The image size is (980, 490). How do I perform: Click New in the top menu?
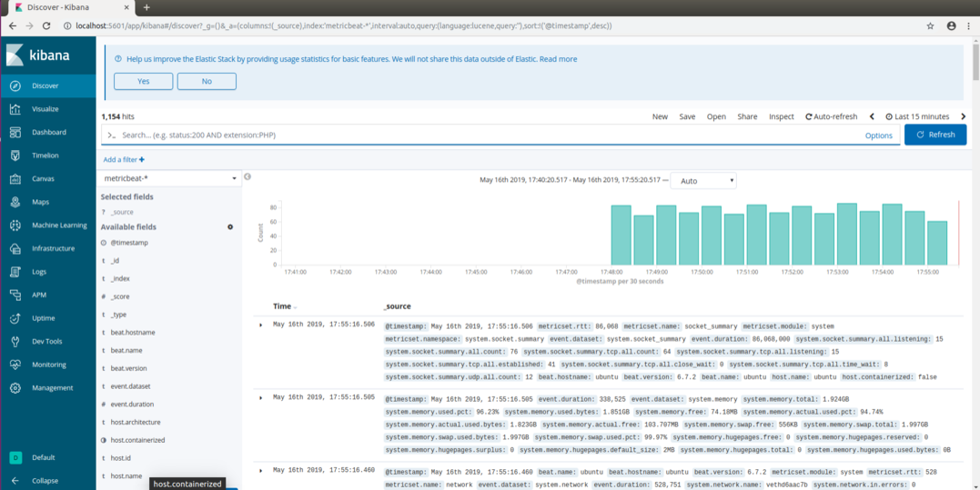(x=660, y=116)
